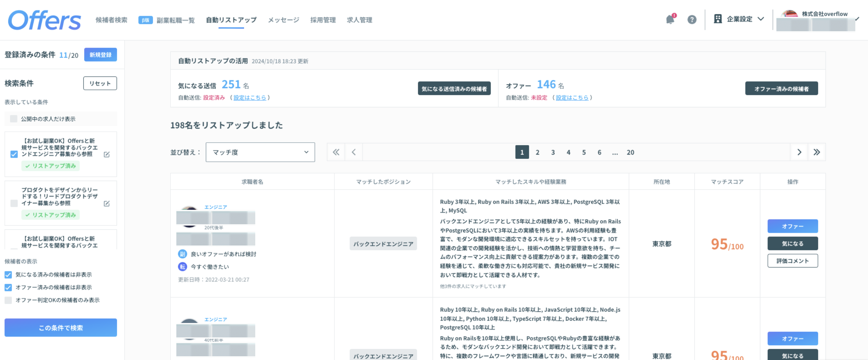Screen dimensions: 868x360
Task: Open メッセージ in navigation
Action: pos(283,20)
